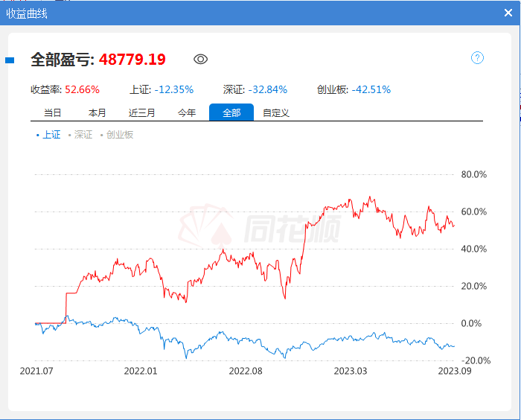The width and height of the screenshot is (521, 420).
Task: Select the 全部 tab
Action: pyautogui.click(x=231, y=112)
